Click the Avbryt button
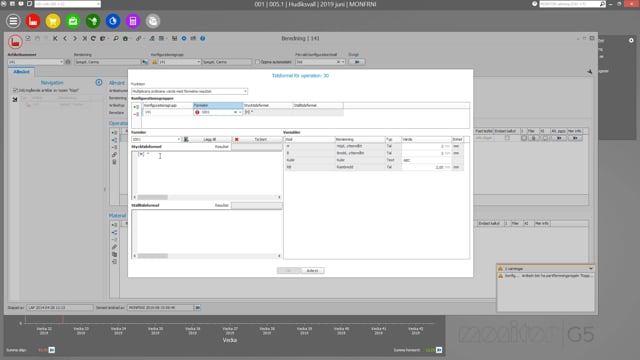Screen dimensions: 640x360 [x=312, y=271]
